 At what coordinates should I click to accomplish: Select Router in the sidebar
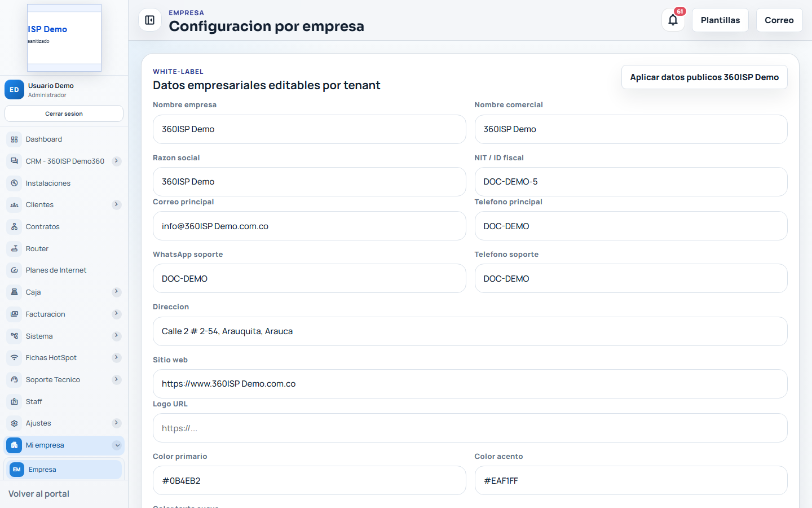coord(64,249)
